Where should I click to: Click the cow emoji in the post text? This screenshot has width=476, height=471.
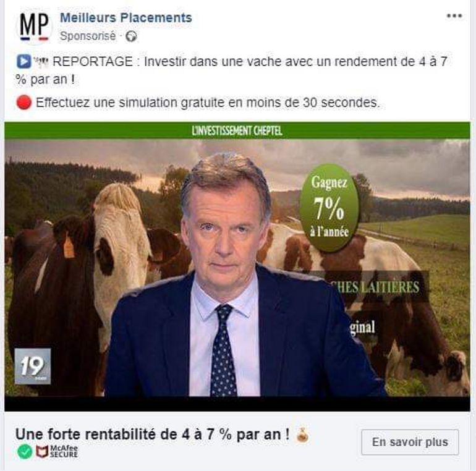(41, 62)
